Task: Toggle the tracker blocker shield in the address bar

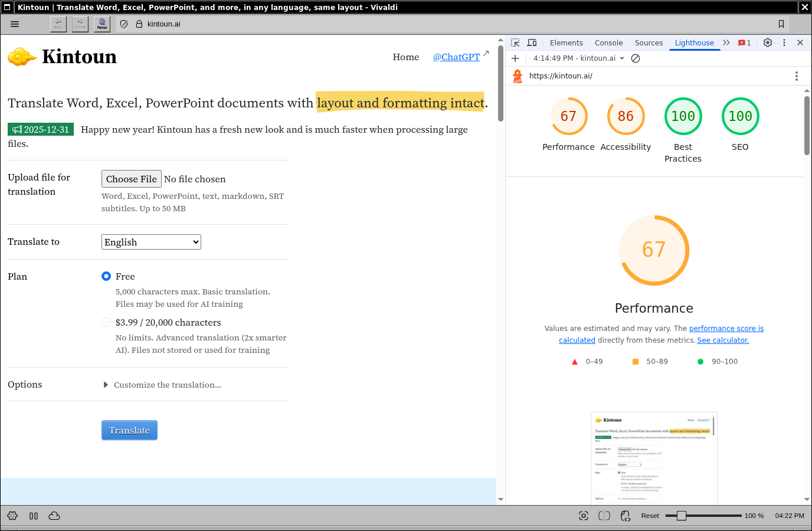Action: tap(124, 24)
